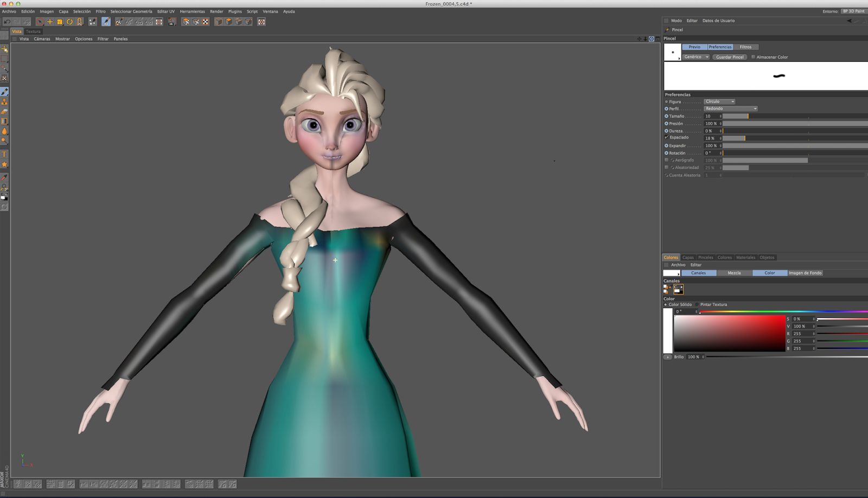Toggle the Dureza effector circle
The image size is (868, 498).
pos(667,131)
